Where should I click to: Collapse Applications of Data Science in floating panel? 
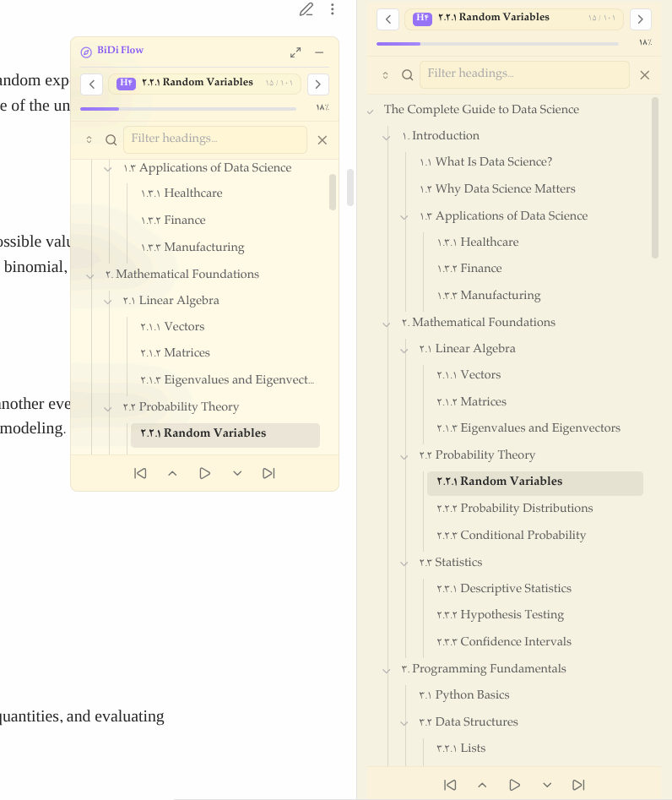point(107,169)
